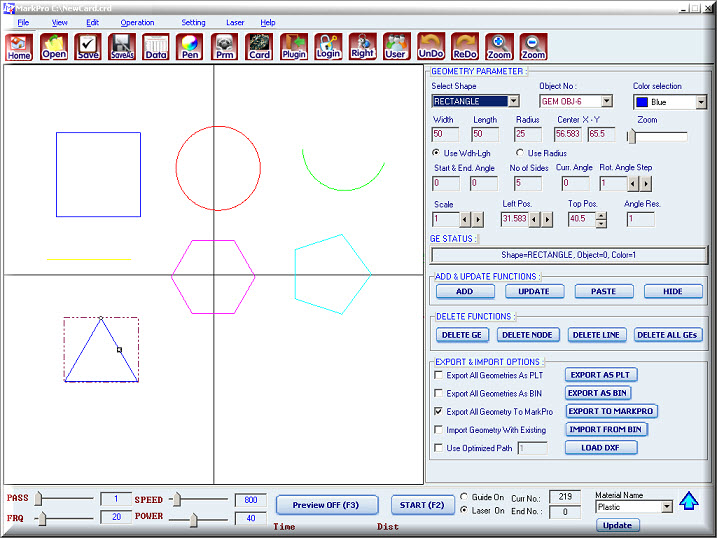717x538 pixels.
Task: Open the Object No dropdown
Action: 606,101
